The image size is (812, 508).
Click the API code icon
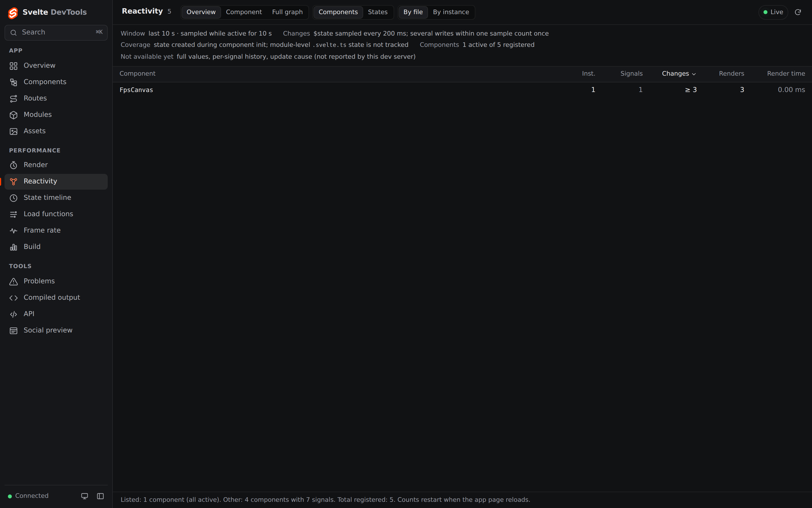coord(14,314)
